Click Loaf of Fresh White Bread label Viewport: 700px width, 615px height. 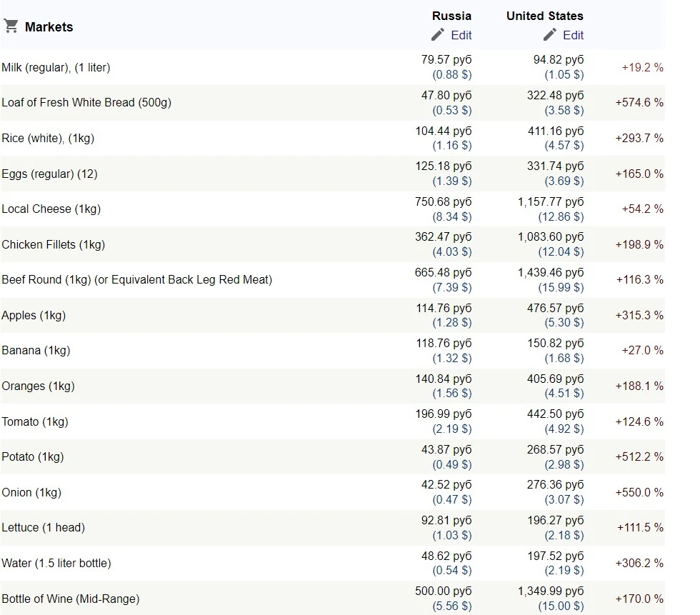point(86,103)
